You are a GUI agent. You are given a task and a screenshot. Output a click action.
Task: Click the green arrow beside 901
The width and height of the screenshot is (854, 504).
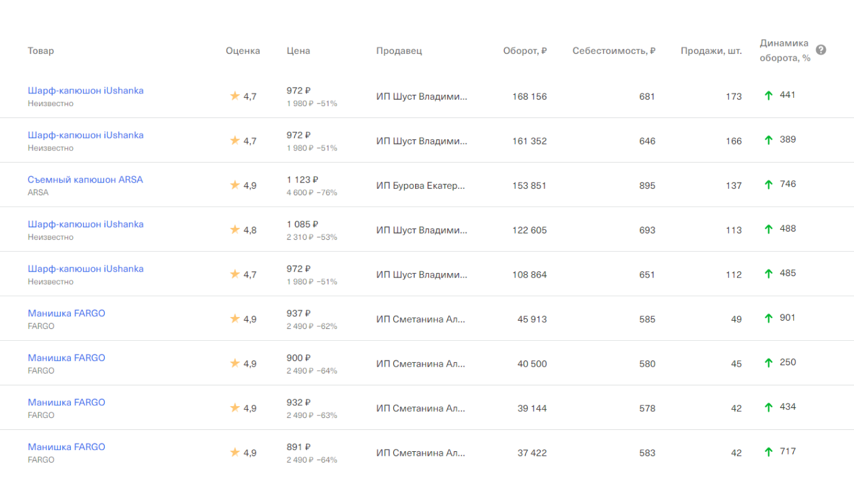click(768, 318)
